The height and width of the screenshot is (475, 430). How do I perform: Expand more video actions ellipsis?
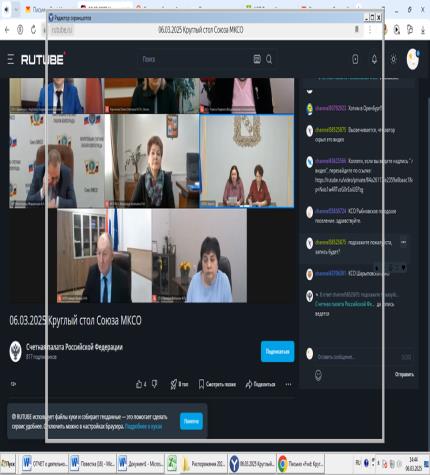(x=288, y=384)
